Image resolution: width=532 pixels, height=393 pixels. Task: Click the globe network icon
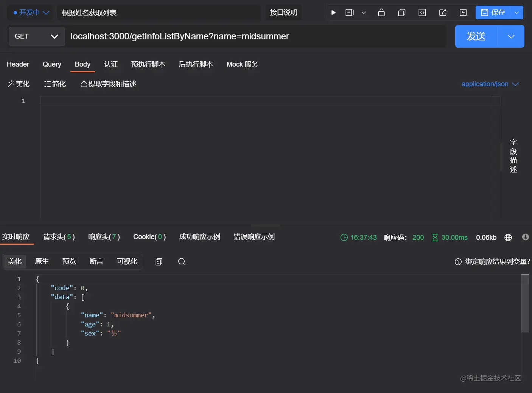coord(508,238)
